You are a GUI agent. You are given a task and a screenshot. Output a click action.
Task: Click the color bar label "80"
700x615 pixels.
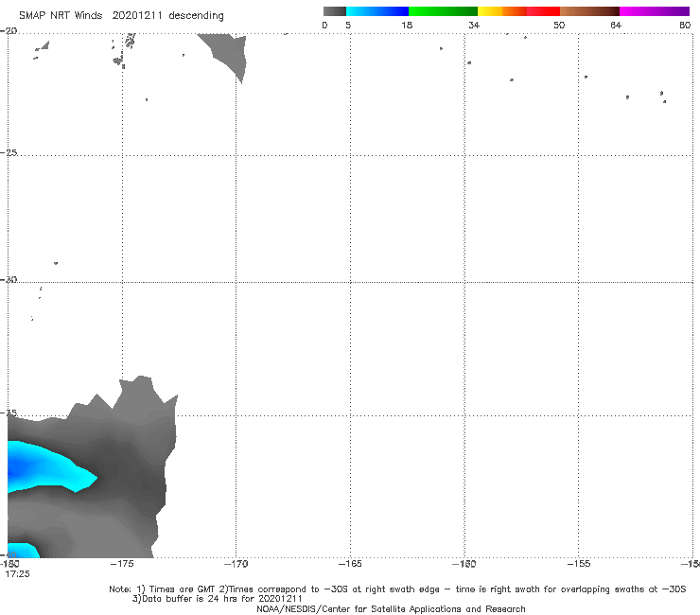pos(685,26)
